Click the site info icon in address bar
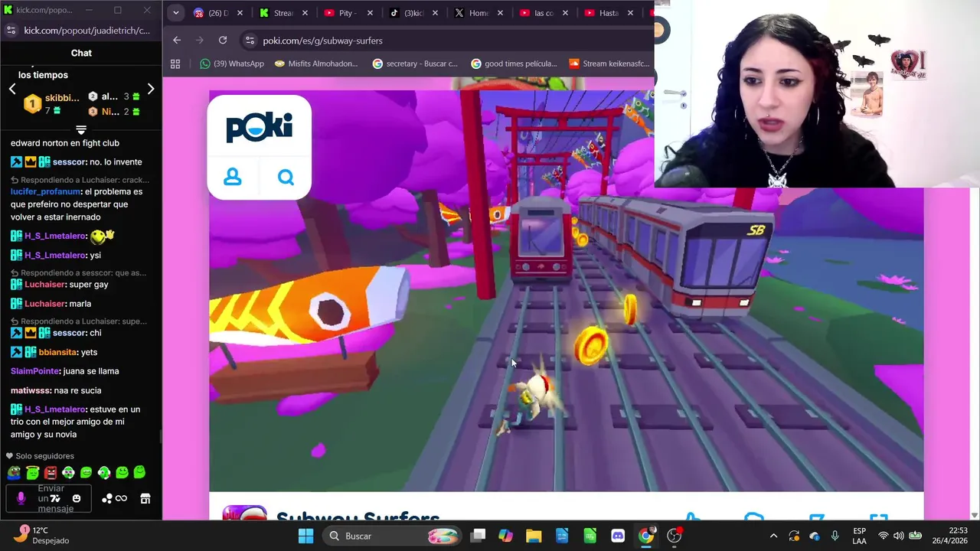The width and height of the screenshot is (980, 551). point(249,41)
